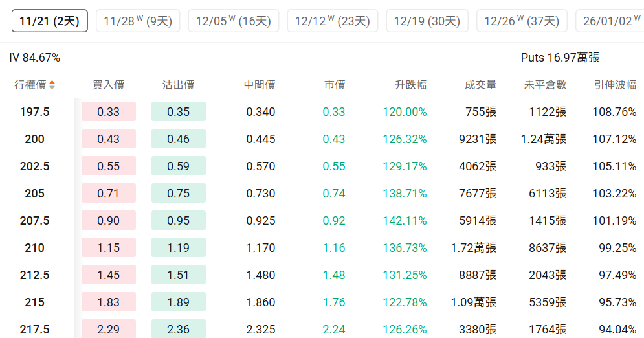Viewport: 644px width, 338px height.
Task: Select ask price 0.75 for strike 205
Action: pos(178,194)
